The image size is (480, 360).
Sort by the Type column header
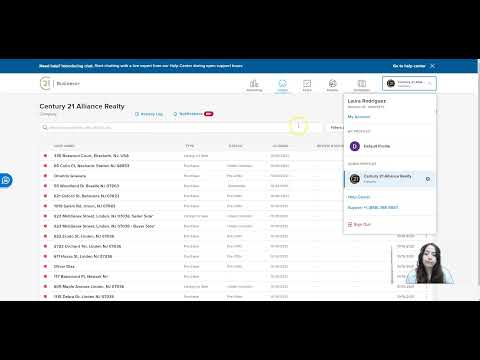(x=190, y=146)
